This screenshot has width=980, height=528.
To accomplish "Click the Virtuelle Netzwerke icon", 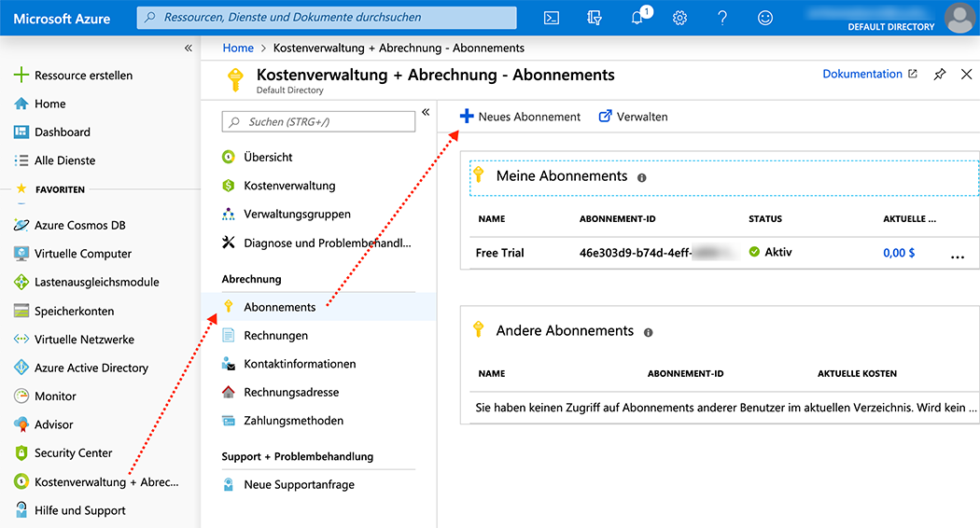I will click(x=21, y=340).
